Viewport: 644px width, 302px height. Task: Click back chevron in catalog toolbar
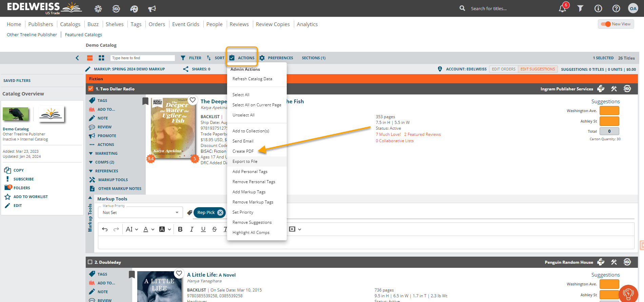77,58
